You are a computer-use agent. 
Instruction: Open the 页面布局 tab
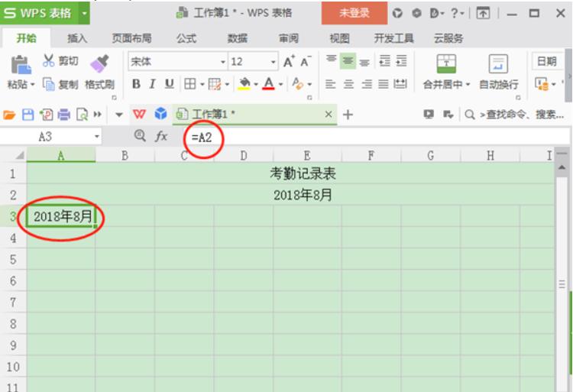point(131,38)
